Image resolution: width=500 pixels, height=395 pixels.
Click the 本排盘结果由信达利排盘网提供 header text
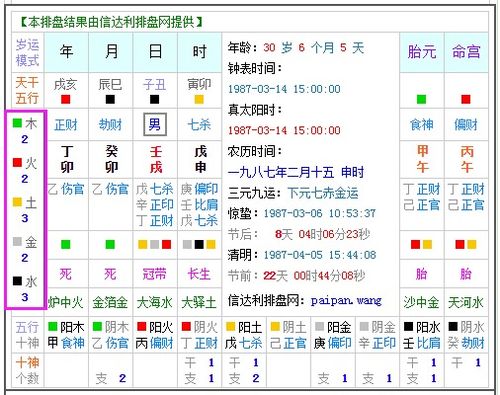click(x=111, y=22)
